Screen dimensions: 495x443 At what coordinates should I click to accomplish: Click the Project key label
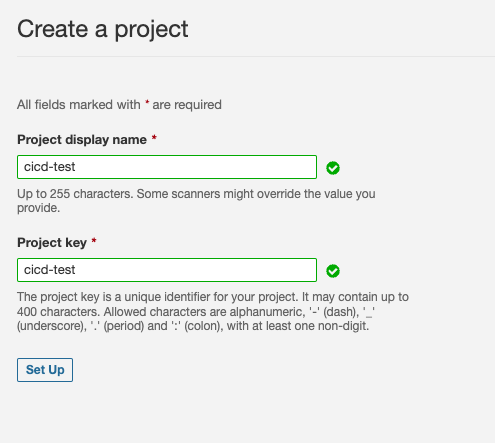coord(52,243)
